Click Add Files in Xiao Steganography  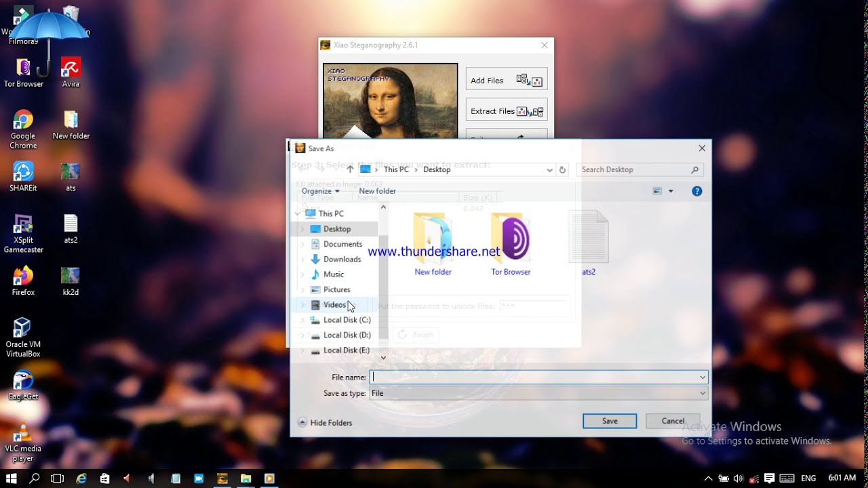tap(507, 80)
